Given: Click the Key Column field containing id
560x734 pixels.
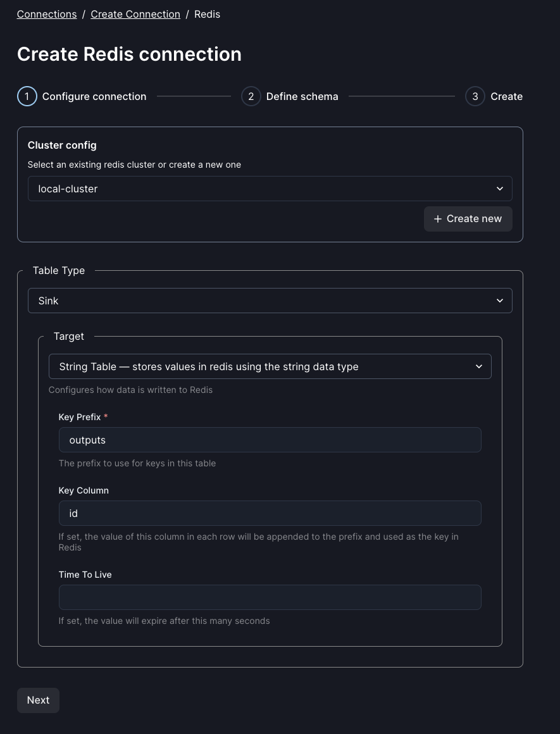Looking at the screenshot, I should pos(270,513).
